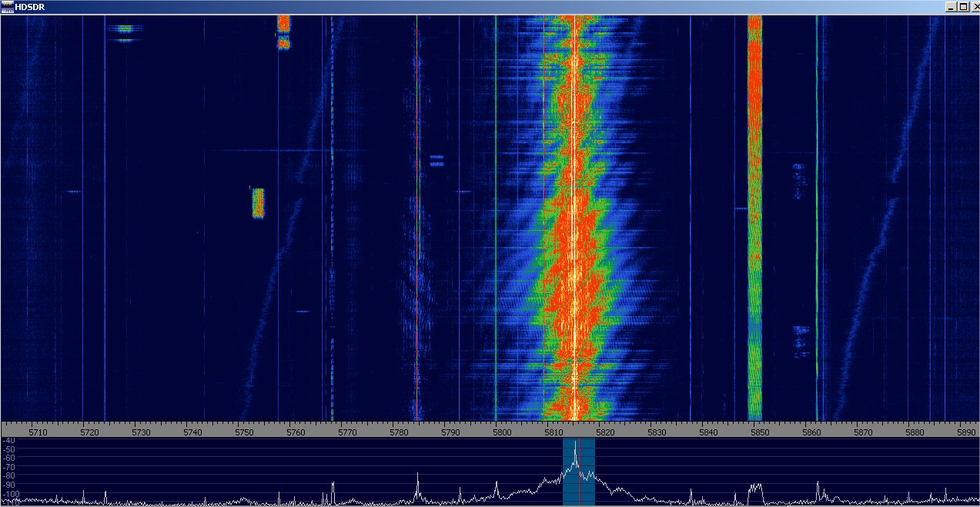This screenshot has height=507, width=980.
Task: Click the 5850 frequency scale label
Action: (760, 432)
